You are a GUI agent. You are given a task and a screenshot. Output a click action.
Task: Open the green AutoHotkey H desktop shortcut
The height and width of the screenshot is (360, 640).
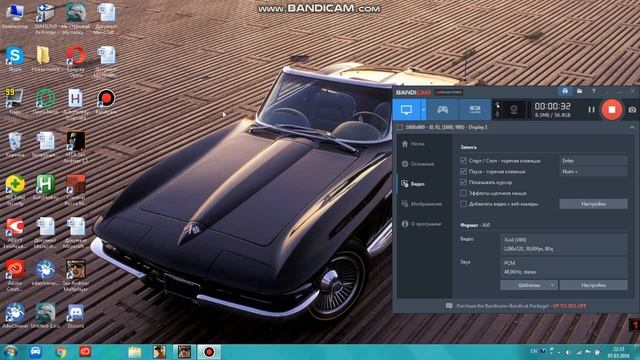[45, 188]
